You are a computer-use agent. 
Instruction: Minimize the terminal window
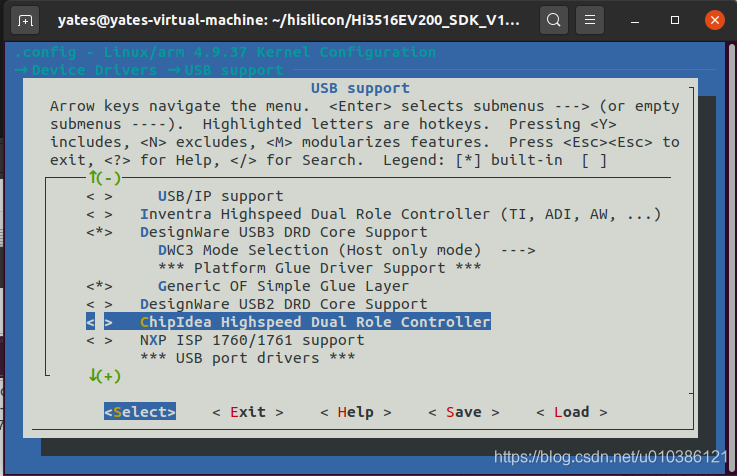[635, 20]
